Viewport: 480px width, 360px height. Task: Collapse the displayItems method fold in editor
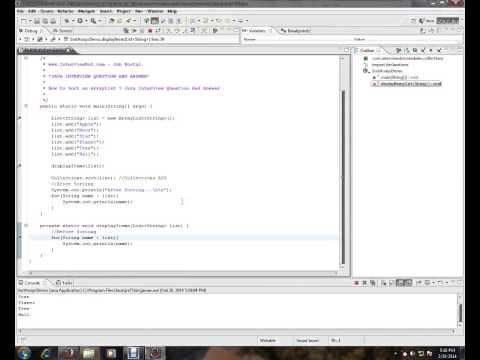[26, 225]
